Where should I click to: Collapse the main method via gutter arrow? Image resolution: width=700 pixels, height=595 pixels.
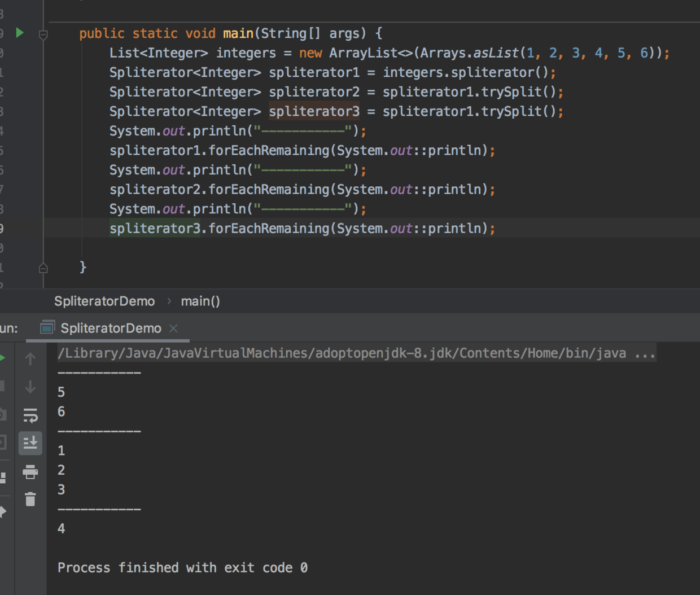[43, 35]
